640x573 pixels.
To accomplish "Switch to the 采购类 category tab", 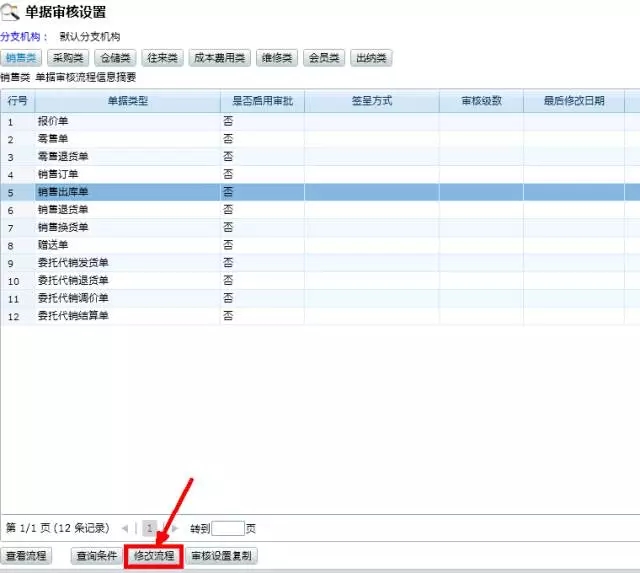I will click(x=69, y=58).
